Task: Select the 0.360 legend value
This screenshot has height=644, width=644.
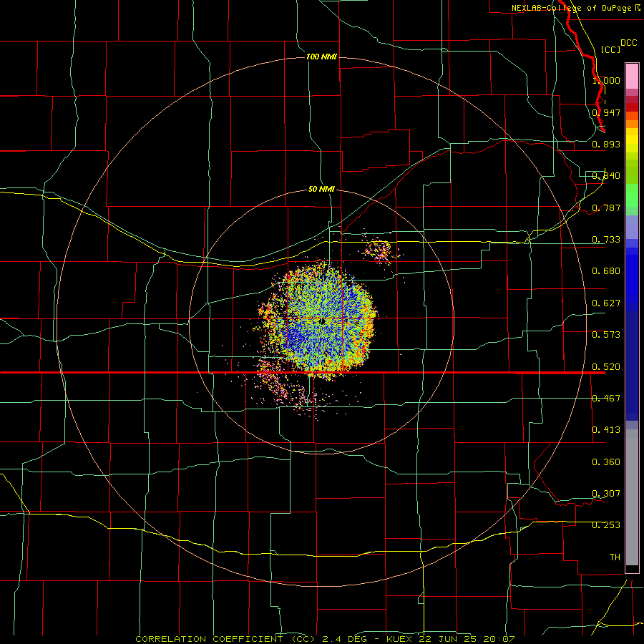Action: (x=606, y=462)
